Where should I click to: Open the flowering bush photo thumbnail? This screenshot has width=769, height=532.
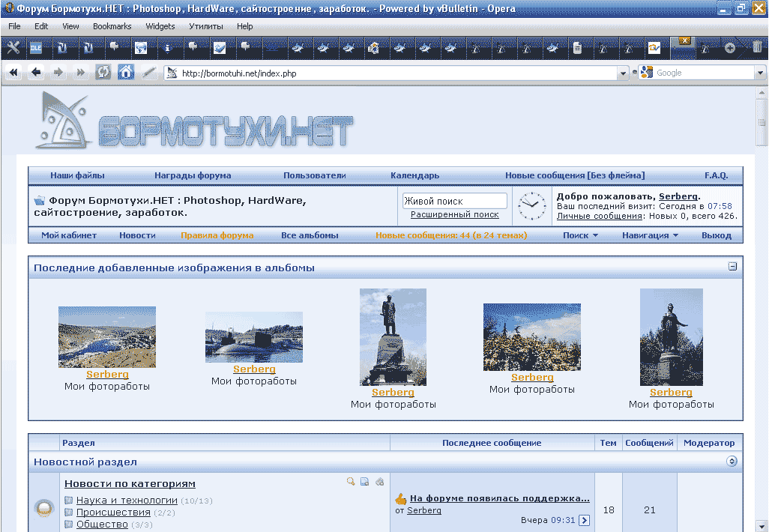point(532,337)
